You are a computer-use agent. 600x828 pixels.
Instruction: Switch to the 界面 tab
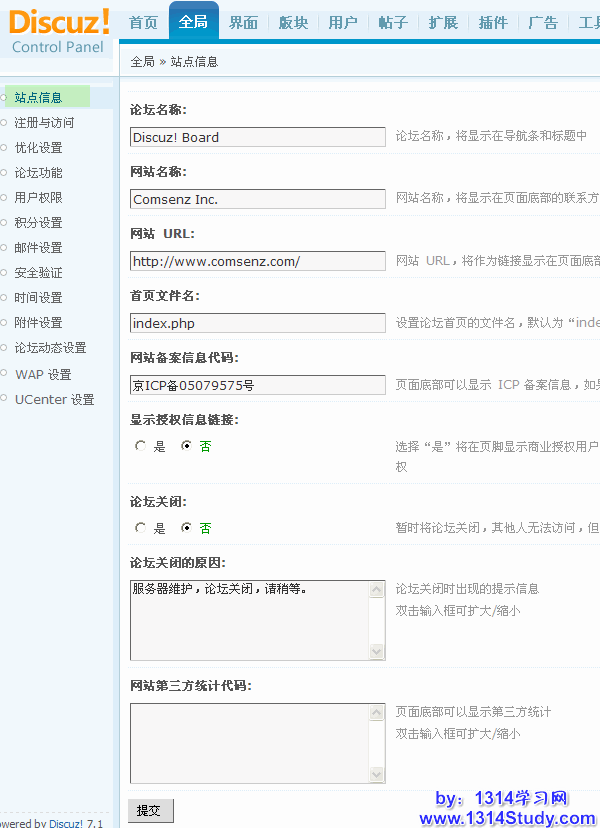point(243,23)
